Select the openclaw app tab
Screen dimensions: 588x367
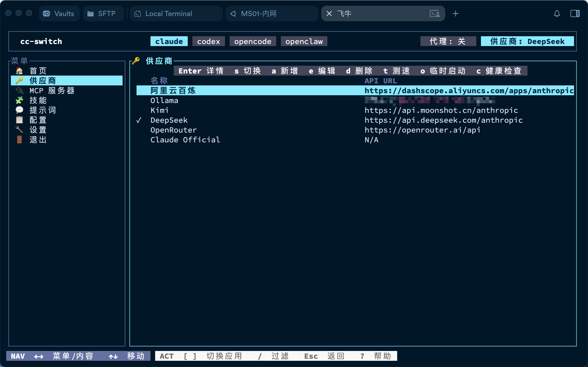click(x=304, y=41)
